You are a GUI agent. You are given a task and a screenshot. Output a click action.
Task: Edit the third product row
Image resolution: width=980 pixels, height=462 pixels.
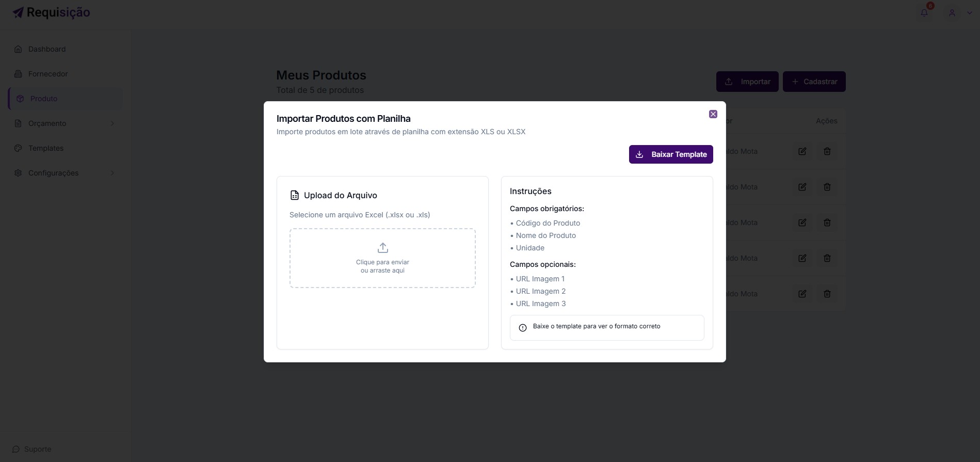802,222
